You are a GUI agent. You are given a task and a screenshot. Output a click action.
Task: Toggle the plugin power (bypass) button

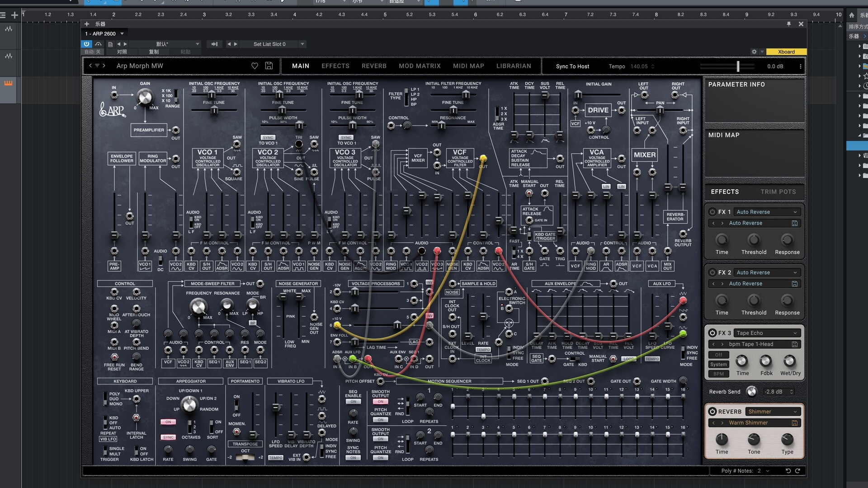pyautogui.click(x=87, y=44)
